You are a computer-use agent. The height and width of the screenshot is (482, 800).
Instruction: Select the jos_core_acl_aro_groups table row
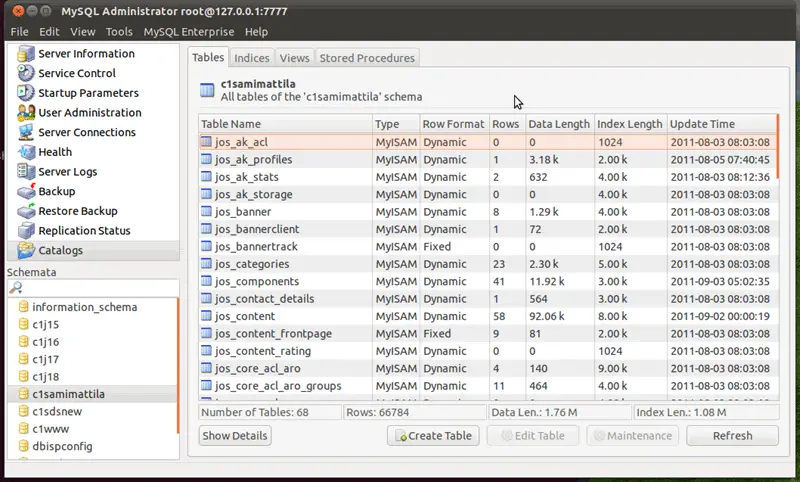(x=488, y=386)
